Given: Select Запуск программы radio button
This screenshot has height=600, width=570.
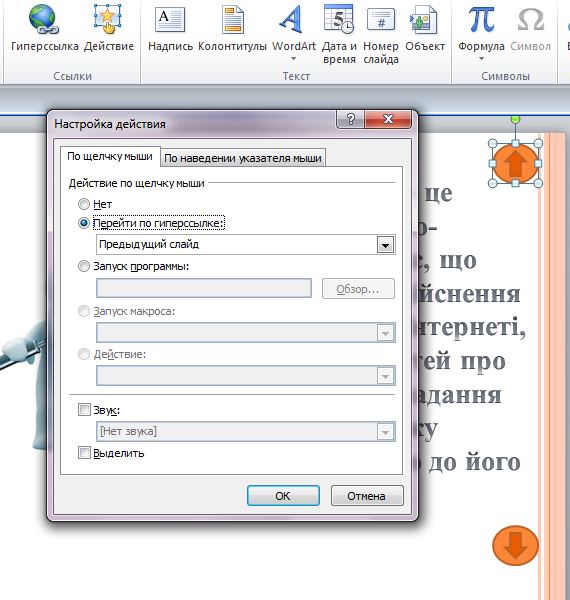Looking at the screenshot, I should [x=84, y=266].
